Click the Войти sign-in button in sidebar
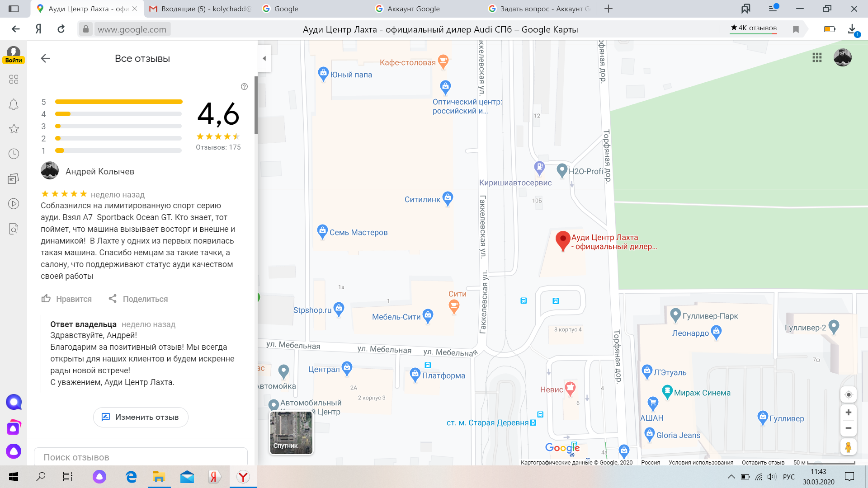The width and height of the screenshot is (868, 488). [14, 55]
